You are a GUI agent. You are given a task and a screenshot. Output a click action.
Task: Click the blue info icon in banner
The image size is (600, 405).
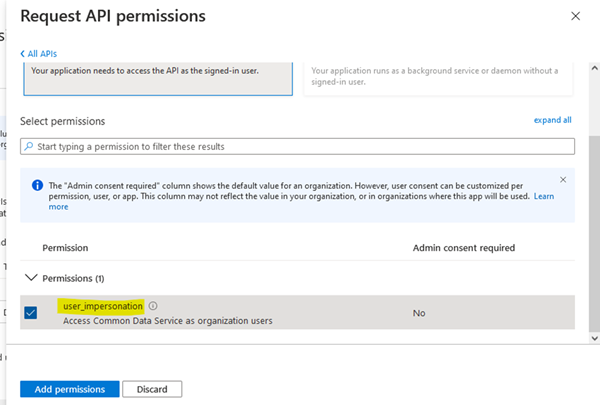click(x=38, y=186)
